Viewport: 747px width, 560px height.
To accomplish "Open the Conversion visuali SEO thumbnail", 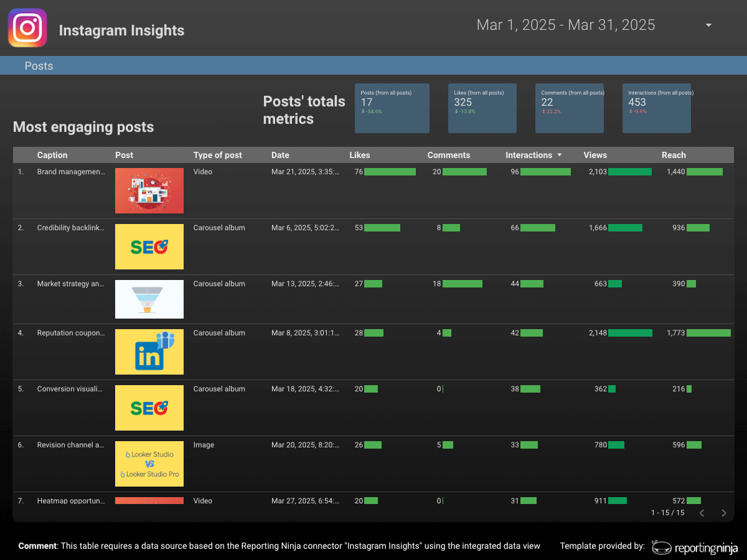I will click(149, 408).
